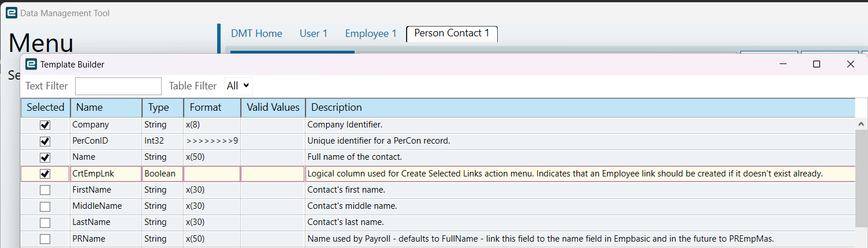Close the Template Builder window
This screenshot has width=868, height=248.
pos(850,65)
